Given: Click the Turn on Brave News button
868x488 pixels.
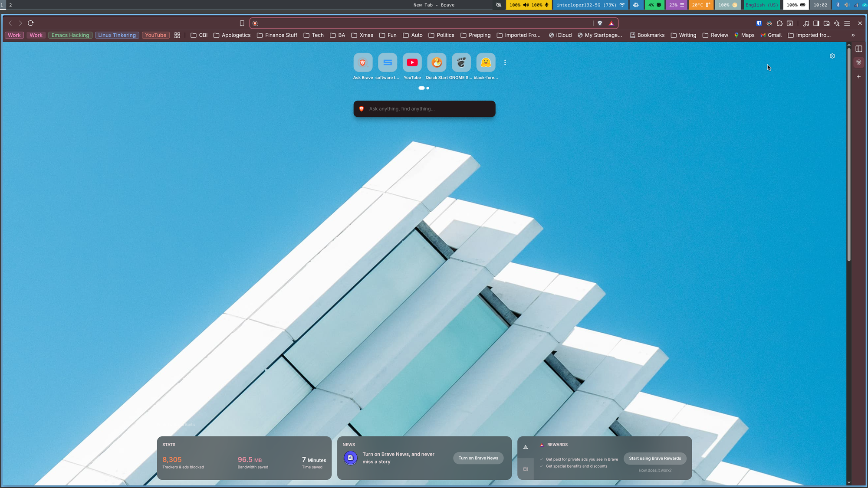Looking at the screenshot, I should (478, 458).
